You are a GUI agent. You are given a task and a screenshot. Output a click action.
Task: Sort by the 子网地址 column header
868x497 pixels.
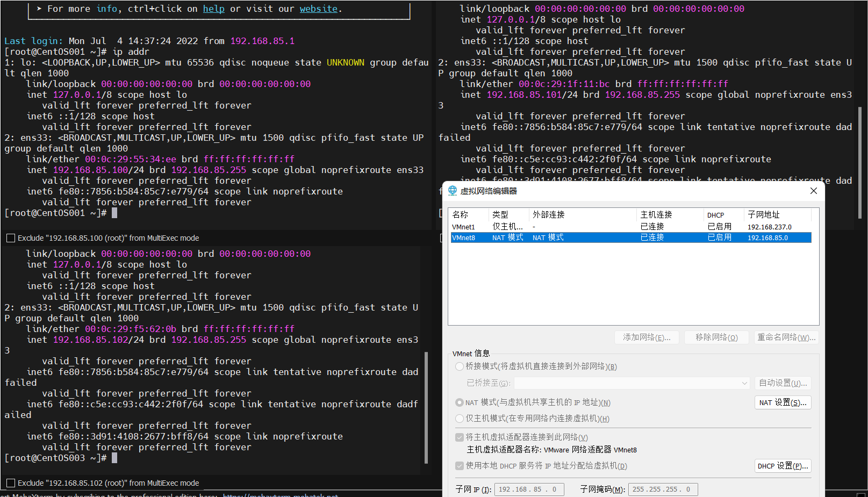[778, 215]
